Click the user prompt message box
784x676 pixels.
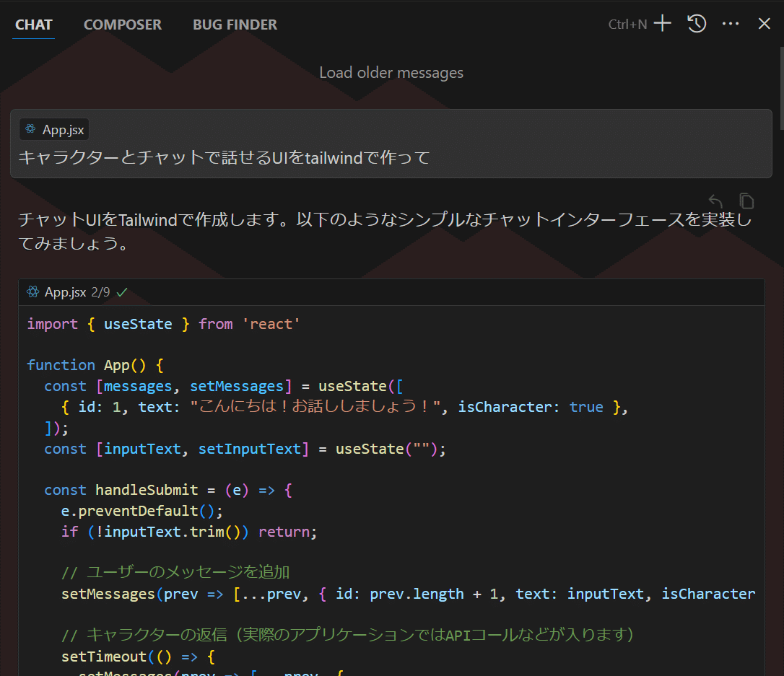[391, 144]
